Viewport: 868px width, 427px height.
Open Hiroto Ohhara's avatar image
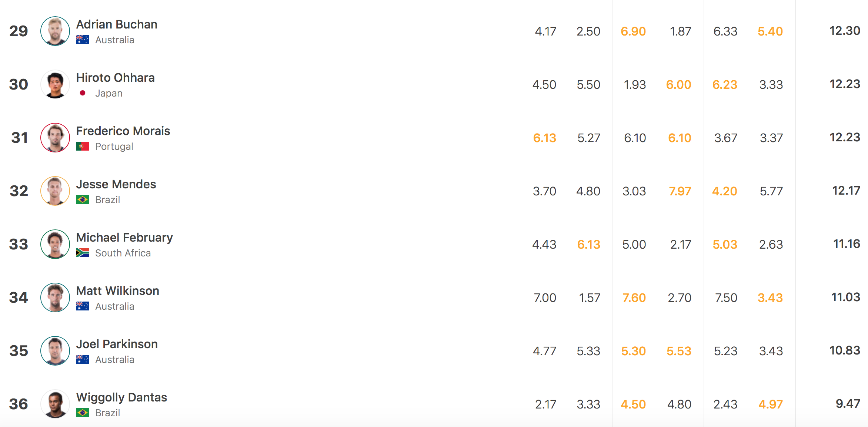tap(55, 84)
